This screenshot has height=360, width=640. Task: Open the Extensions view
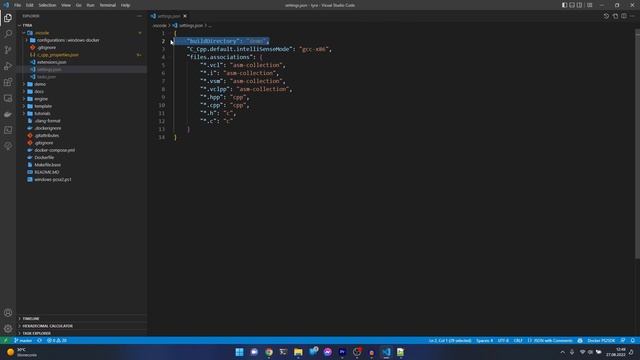pyautogui.click(x=8, y=82)
